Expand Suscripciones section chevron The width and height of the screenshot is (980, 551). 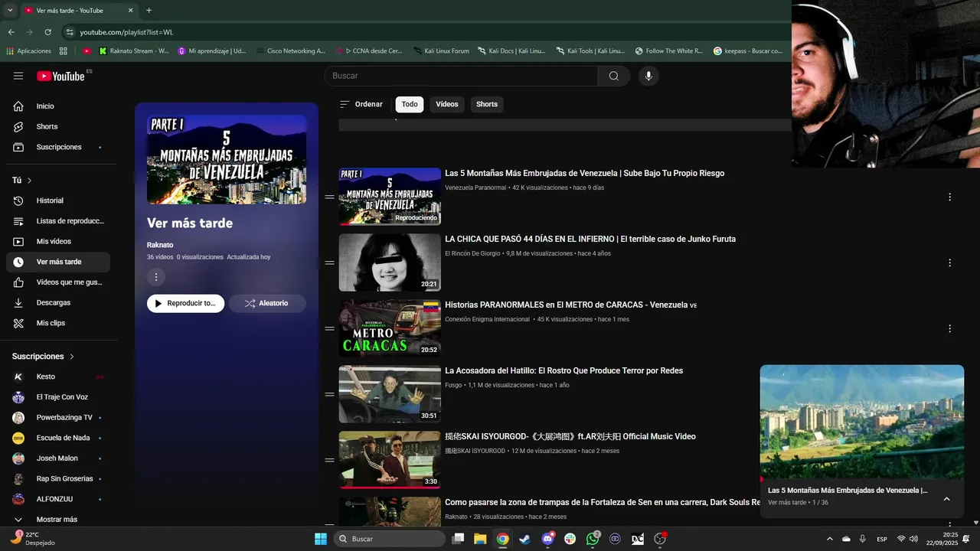(72, 357)
